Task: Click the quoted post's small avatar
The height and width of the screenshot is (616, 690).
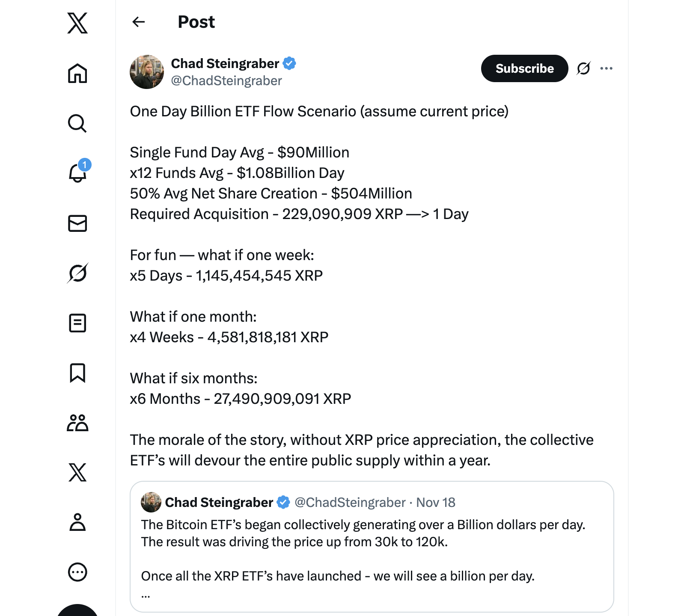Action: coord(151,502)
